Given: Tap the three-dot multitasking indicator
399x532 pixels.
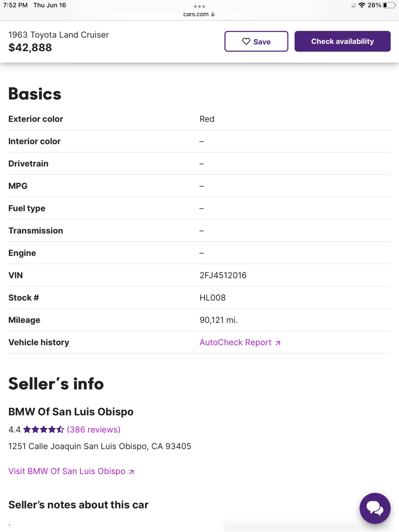Looking at the screenshot, I should point(199,6).
